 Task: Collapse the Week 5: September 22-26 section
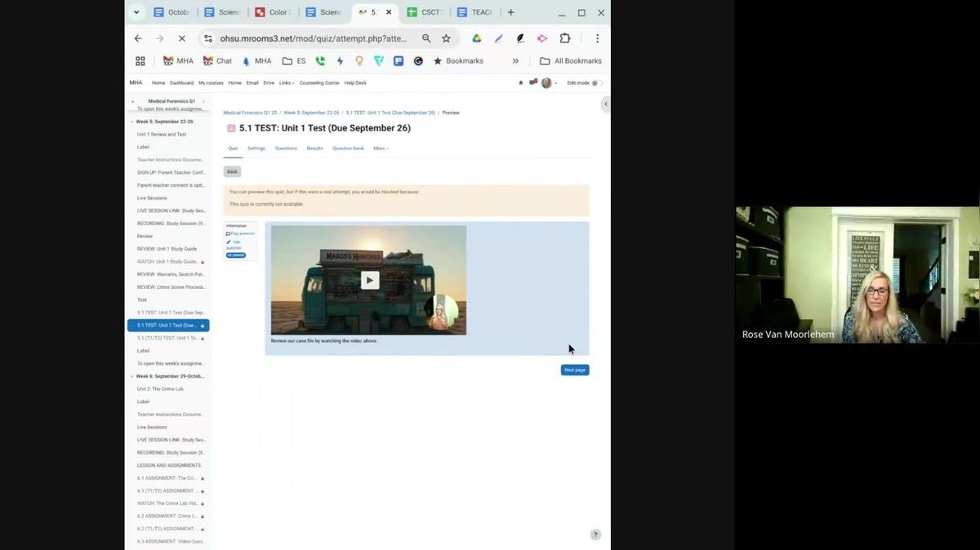[132, 122]
